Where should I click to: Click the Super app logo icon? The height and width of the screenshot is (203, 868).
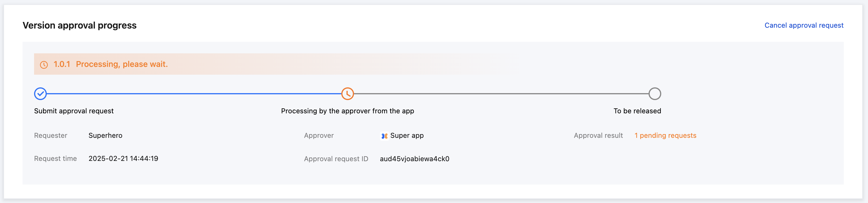pyautogui.click(x=384, y=136)
